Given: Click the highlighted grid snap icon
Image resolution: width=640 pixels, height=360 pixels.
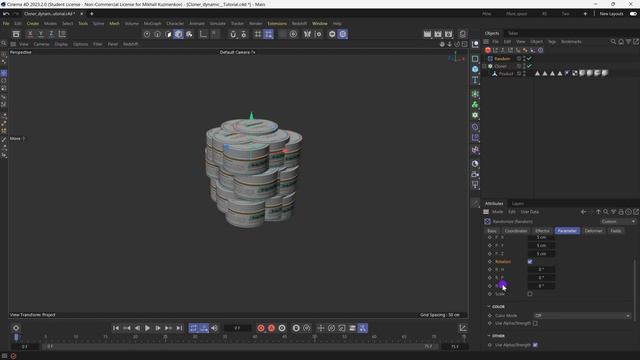Looking at the screenshot, I should (268, 34).
